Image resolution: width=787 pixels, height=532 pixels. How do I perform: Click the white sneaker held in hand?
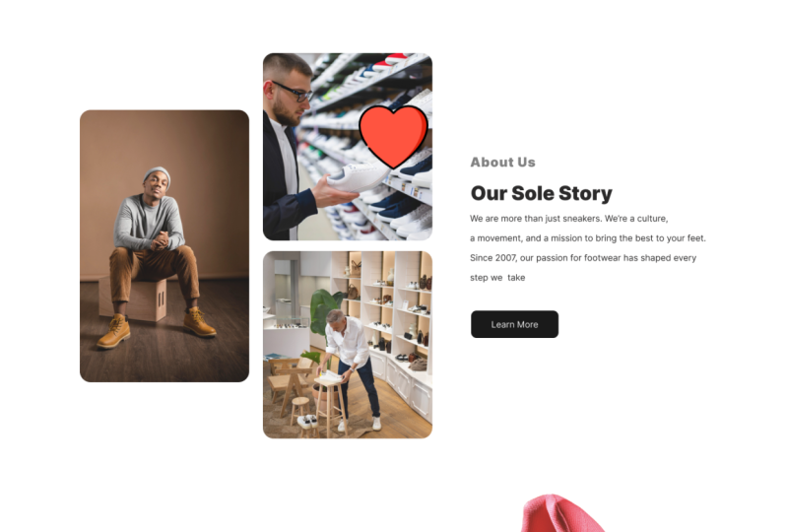click(358, 177)
